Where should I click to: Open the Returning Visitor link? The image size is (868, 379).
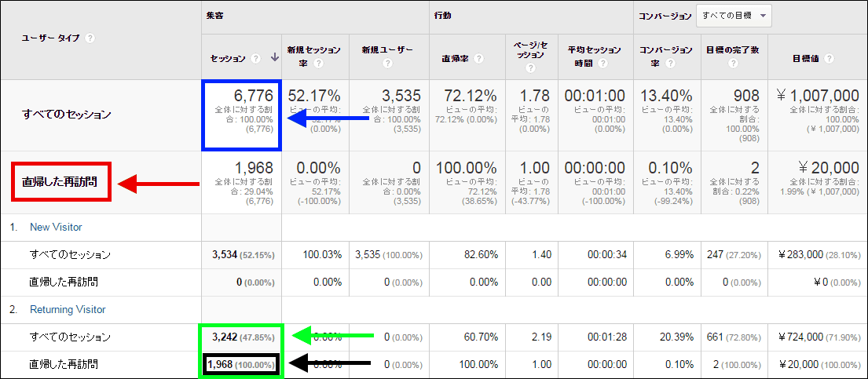(68, 309)
